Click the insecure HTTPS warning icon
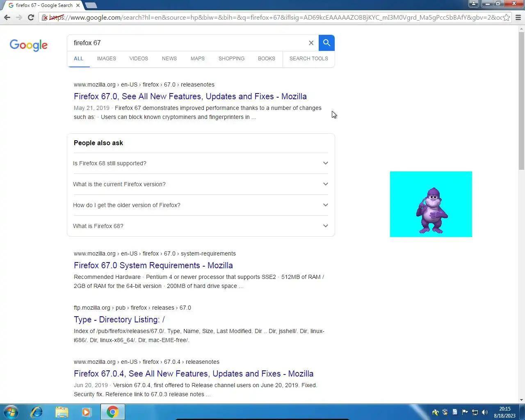 45,18
